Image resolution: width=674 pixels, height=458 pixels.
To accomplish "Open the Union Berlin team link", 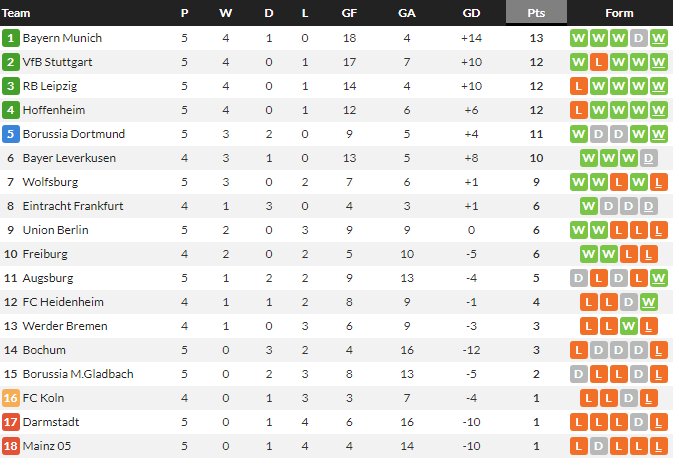I will 57,230.
